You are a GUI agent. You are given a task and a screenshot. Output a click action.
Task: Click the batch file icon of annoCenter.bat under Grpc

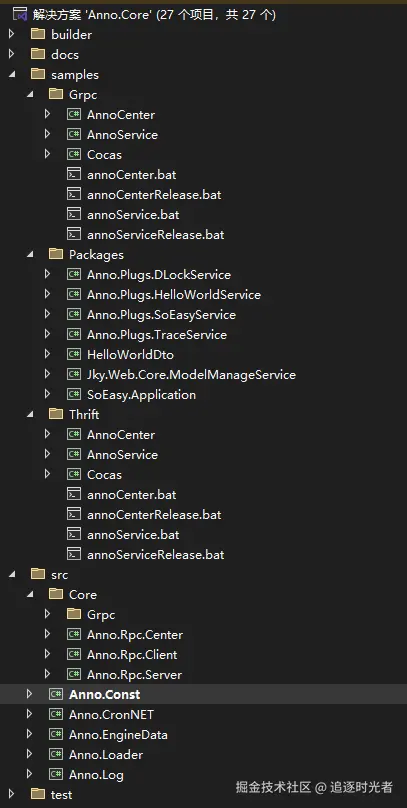(74, 175)
